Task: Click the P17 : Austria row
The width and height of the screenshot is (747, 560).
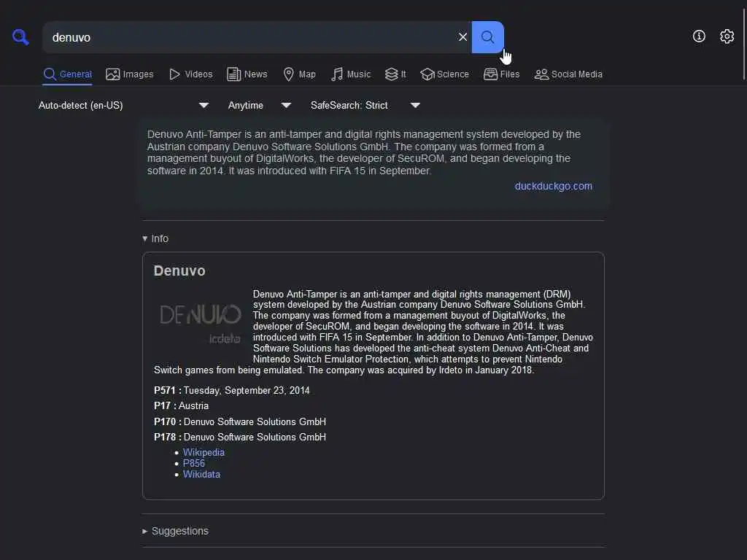Action: (181, 405)
